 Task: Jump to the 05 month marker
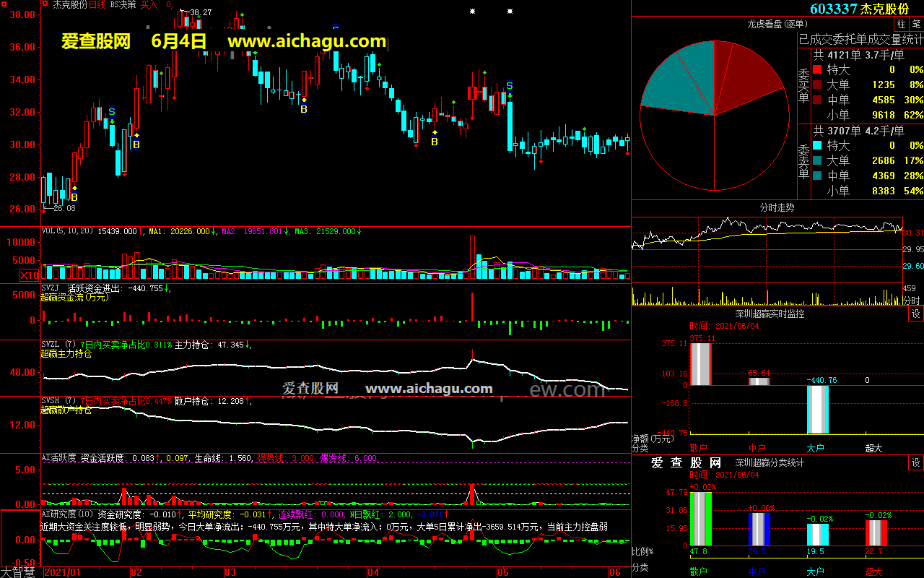(504, 572)
